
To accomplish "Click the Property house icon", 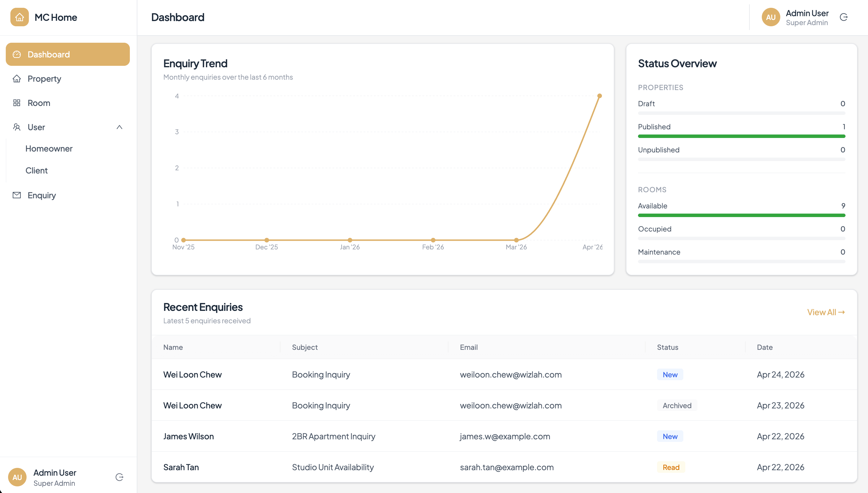I will (x=16, y=79).
